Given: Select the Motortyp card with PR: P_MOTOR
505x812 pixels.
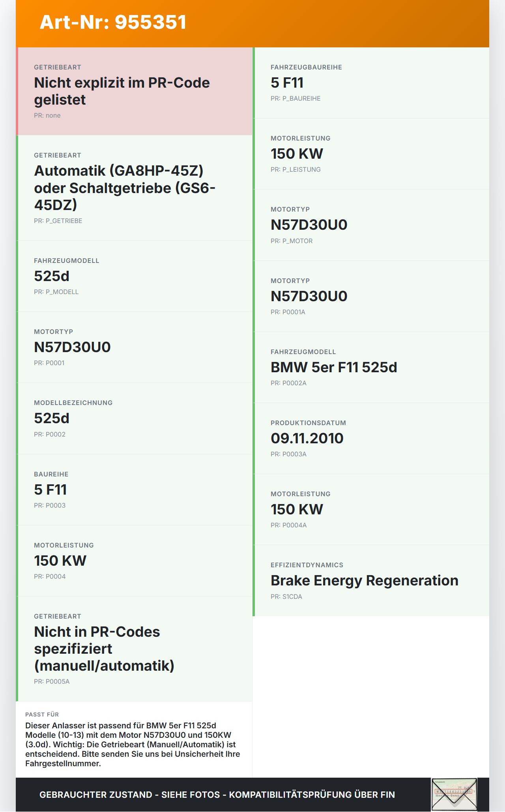Looking at the screenshot, I should point(371,225).
